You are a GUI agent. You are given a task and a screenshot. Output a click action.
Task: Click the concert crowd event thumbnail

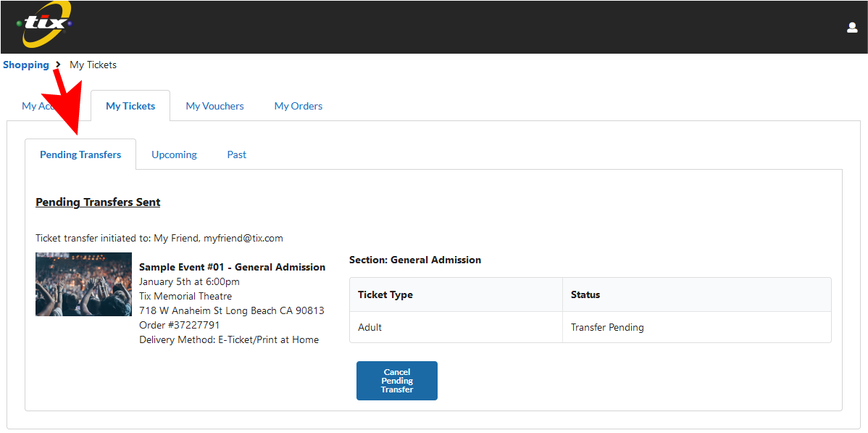tap(83, 284)
